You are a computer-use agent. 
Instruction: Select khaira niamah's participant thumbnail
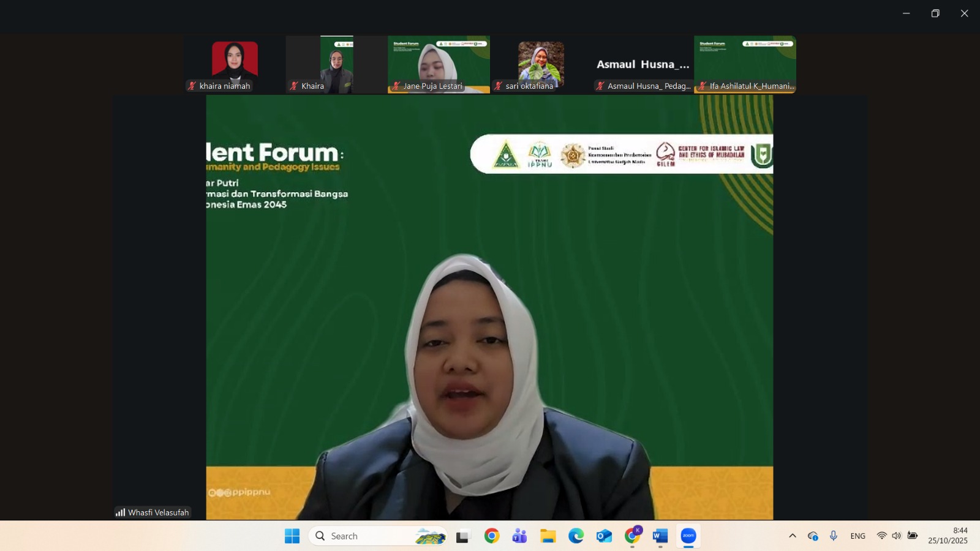tap(235, 64)
